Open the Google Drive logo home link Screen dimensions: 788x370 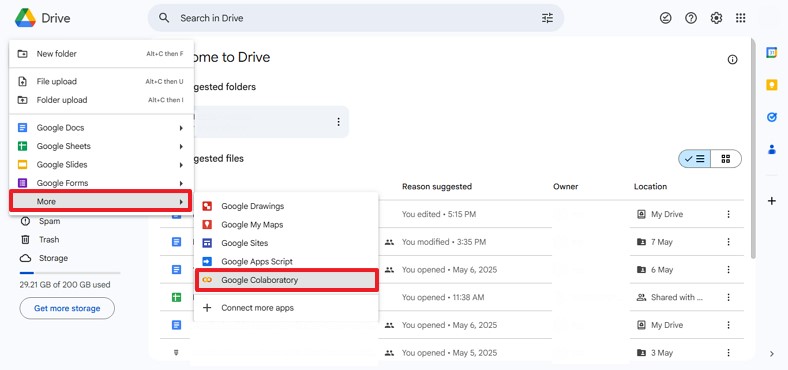(43, 18)
